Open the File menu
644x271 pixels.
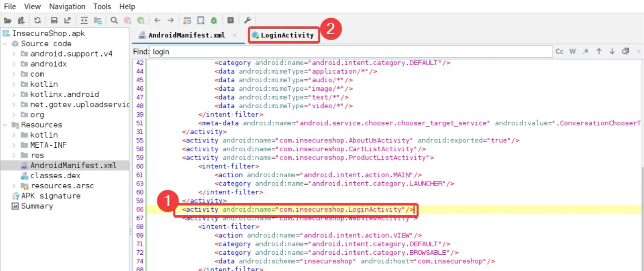tap(10, 7)
